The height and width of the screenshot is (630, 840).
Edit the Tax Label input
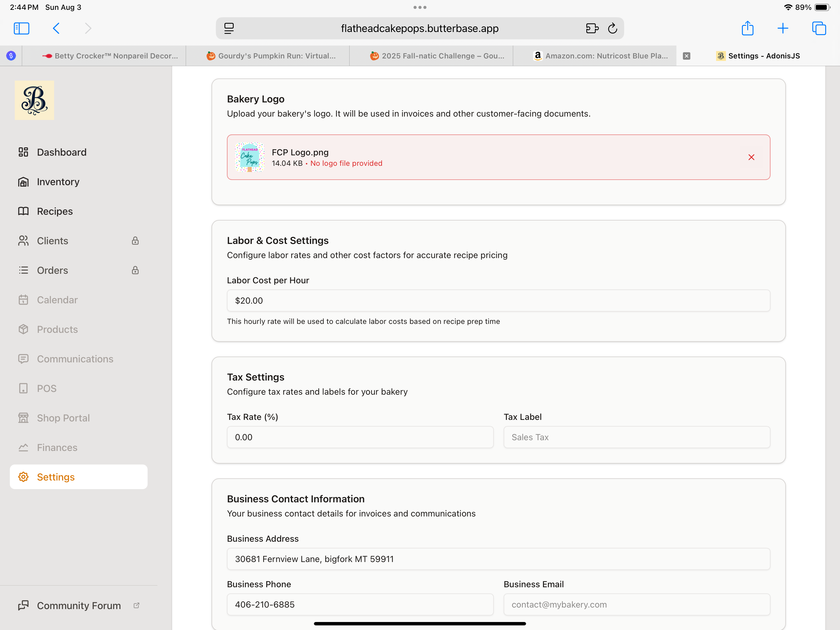tap(636, 437)
